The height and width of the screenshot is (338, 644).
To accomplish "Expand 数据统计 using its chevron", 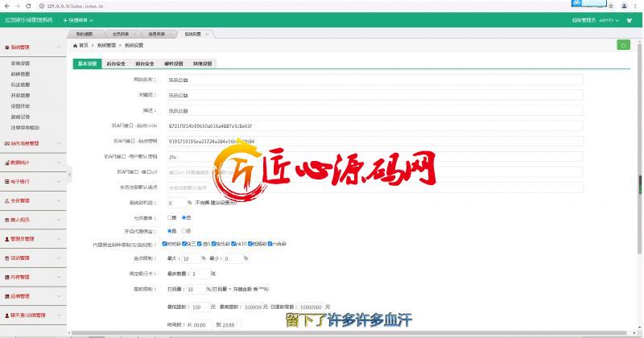I will point(59,163).
